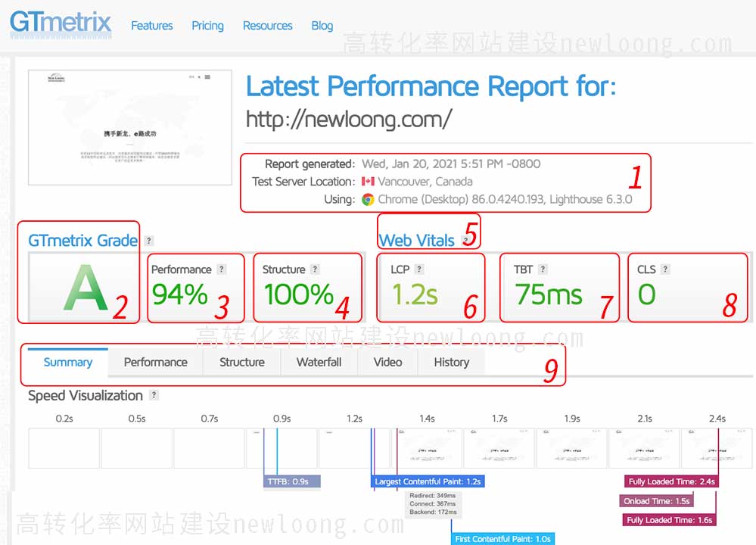Open the Blog link
The image size is (756, 545).
click(x=322, y=26)
